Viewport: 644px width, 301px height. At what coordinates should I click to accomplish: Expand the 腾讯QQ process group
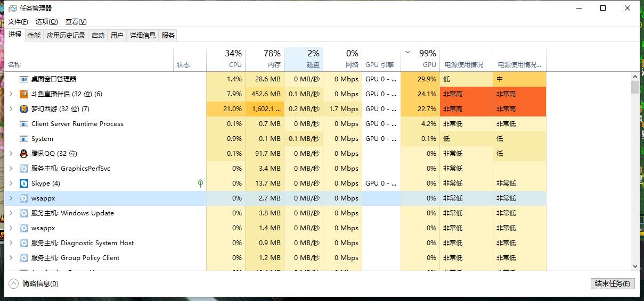pyautogui.click(x=11, y=153)
